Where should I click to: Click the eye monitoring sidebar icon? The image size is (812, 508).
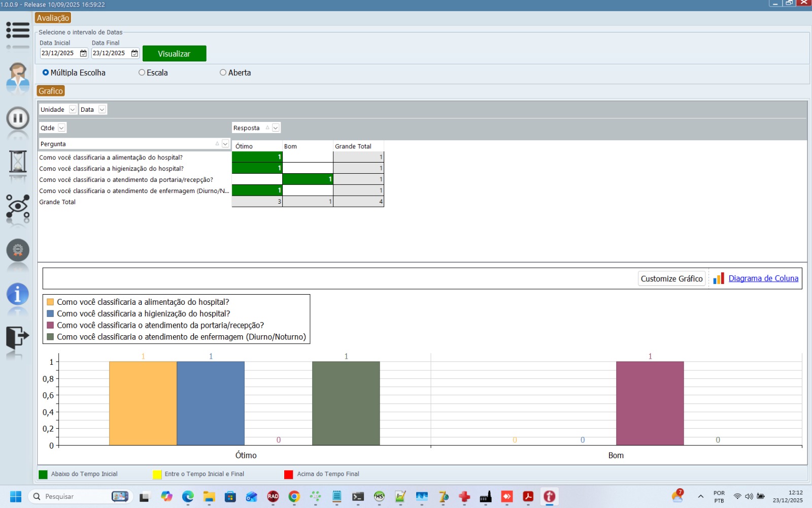tap(18, 206)
